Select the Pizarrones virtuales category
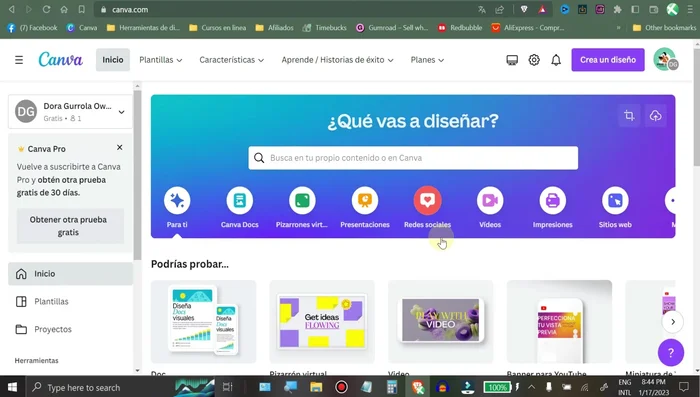Image resolution: width=700 pixels, height=397 pixels. coord(302,208)
